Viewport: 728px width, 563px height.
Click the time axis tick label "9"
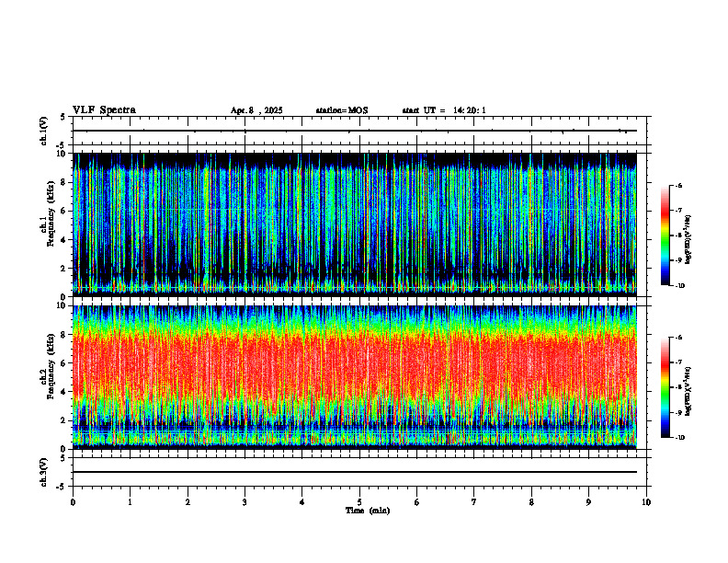(588, 502)
